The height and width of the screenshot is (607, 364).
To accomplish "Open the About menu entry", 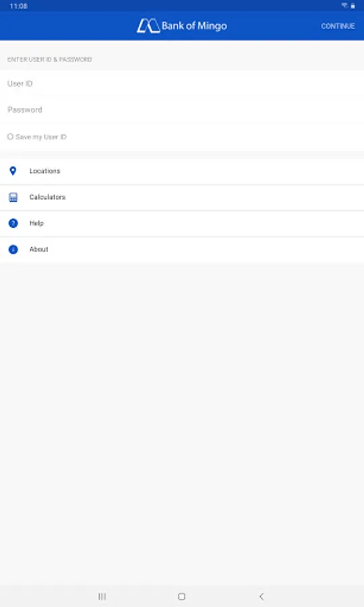I will coord(182,250).
